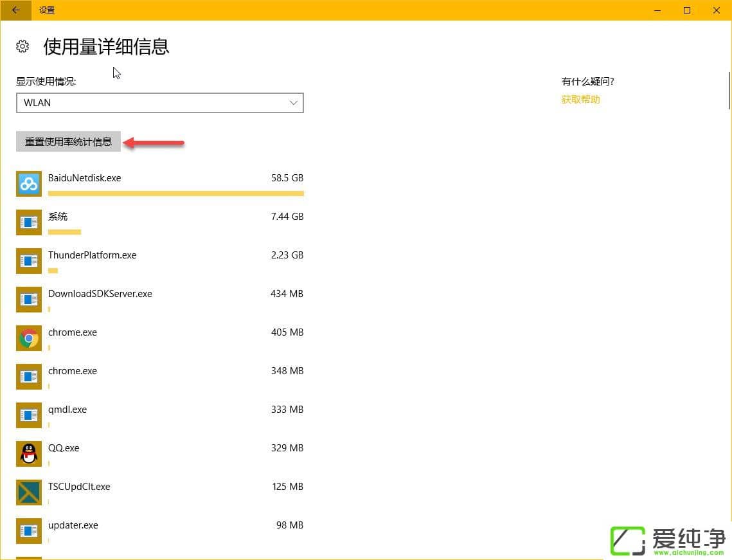Click the 设置 title in the title bar
This screenshot has width=732, height=560.
click(x=46, y=10)
